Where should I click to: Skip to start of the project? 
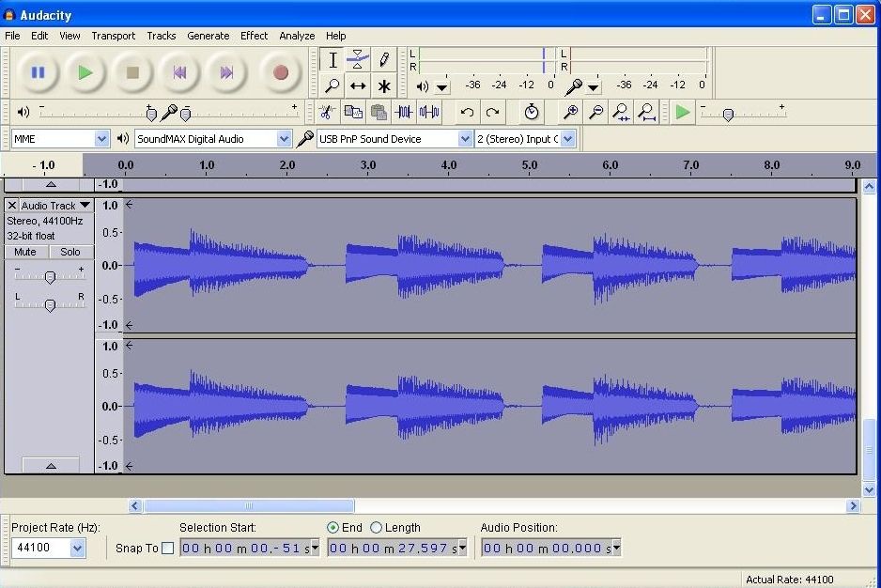coord(179,72)
